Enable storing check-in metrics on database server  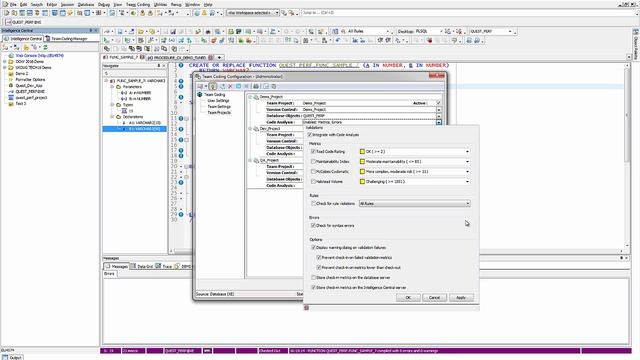click(313, 278)
